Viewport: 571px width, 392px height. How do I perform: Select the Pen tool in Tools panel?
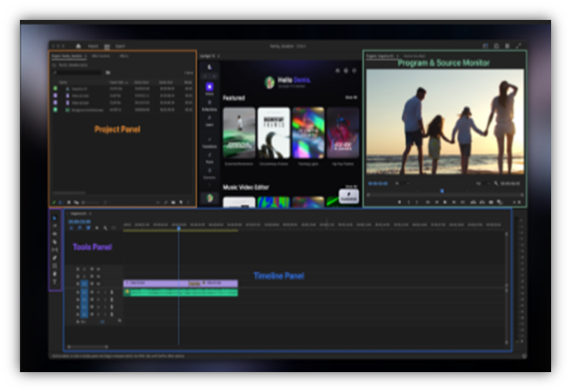point(55,258)
